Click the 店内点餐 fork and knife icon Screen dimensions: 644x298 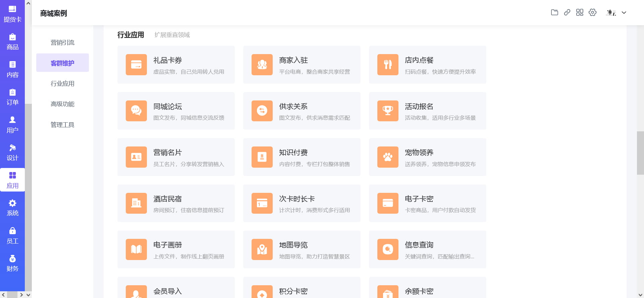click(388, 65)
